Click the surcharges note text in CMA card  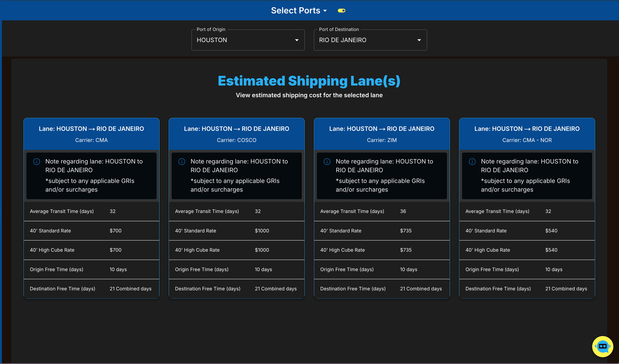(x=90, y=185)
